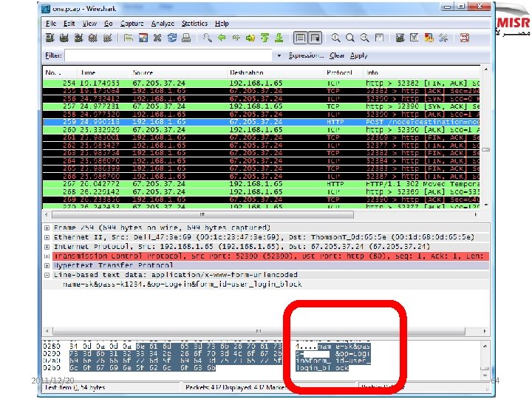
Task: Edit capture filters icon
Action: pyautogui.click(x=400, y=38)
